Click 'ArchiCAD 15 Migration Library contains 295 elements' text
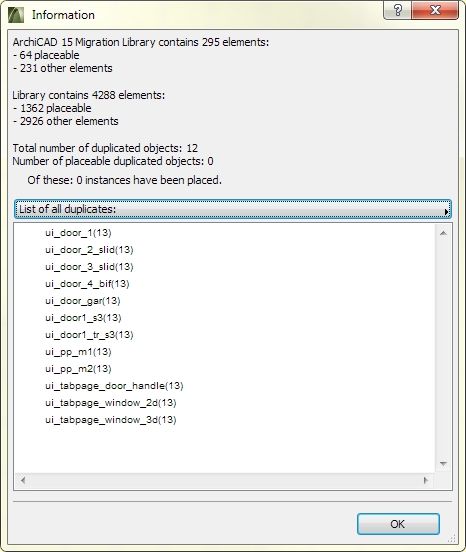The height and width of the screenshot is (552, 466). coord(140,42)
